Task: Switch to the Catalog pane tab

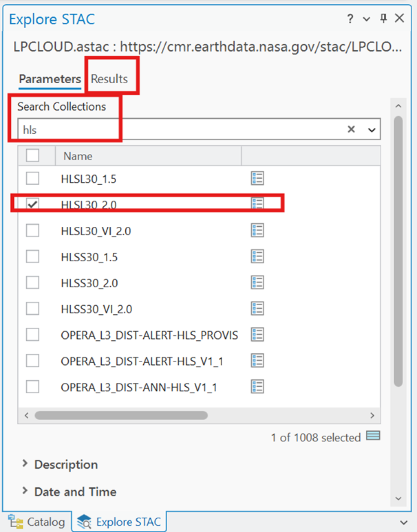Action: pos(36,522)
